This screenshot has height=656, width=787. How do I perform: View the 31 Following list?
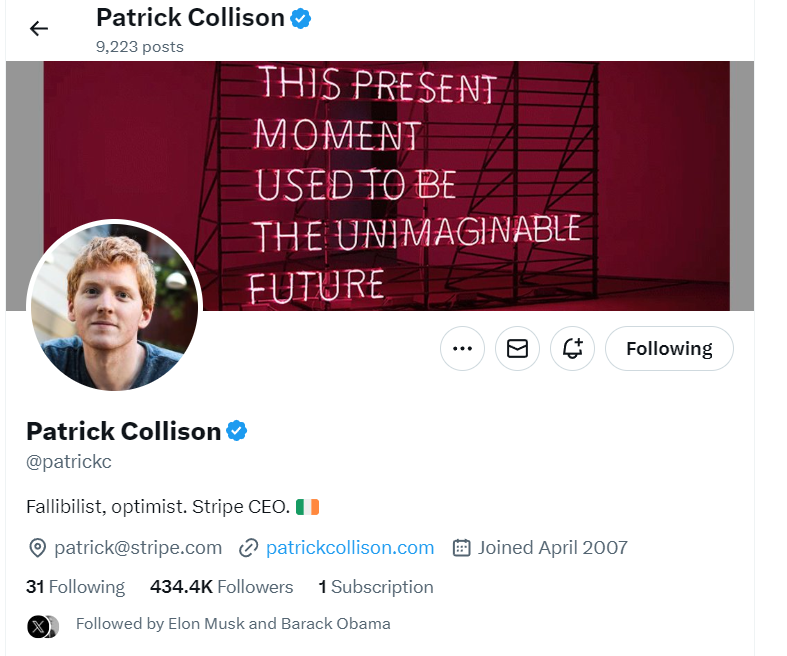coord(76,587)
